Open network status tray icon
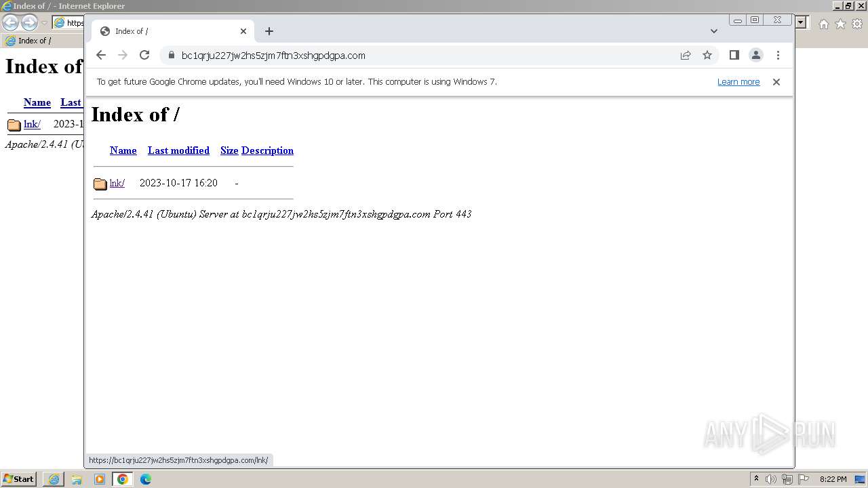The width and height of the screenshot is (868, 488). 787,479
